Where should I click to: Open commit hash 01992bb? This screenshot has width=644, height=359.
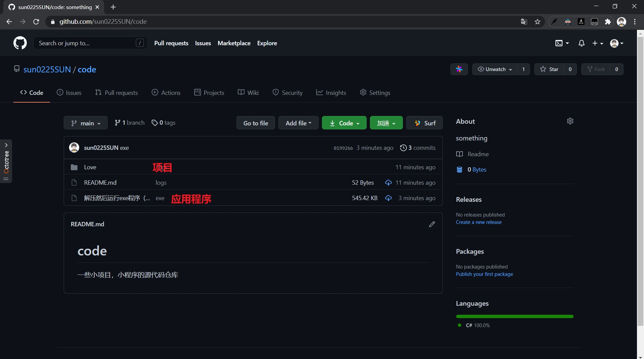(x=343, y=148)
